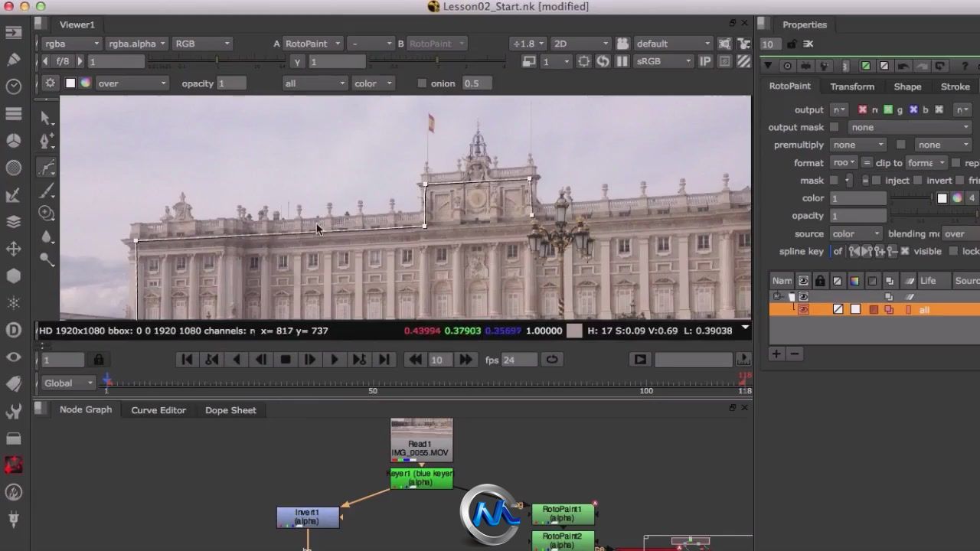Click the white color swatch in Properties
Image resolution: width=980 pixels, height=551 pixels.
click(942, 198)
